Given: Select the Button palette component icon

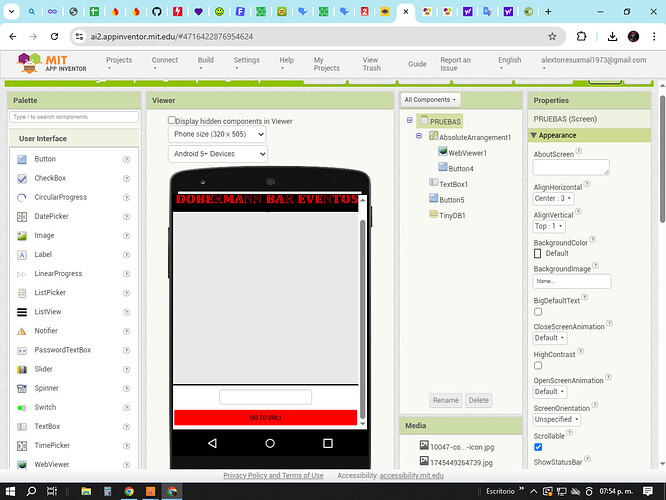Looking at the screenshot, I should pyautogui.click(x=22, y=159).
